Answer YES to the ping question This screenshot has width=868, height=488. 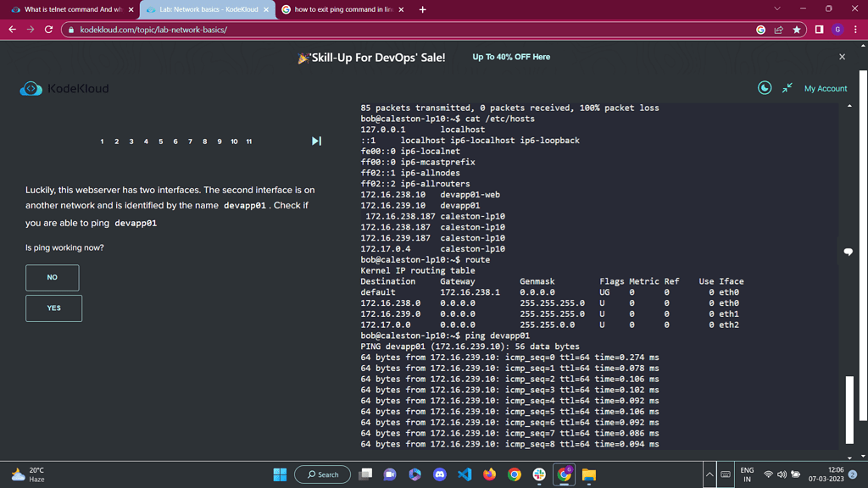tap(53, 308)
